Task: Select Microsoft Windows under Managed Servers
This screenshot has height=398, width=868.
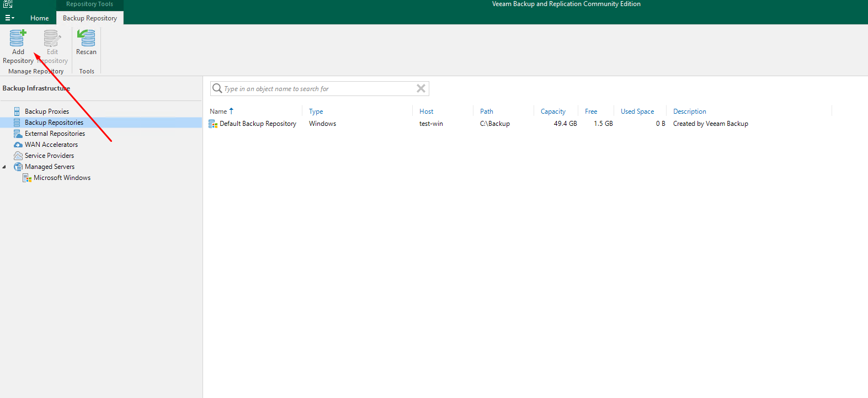Action: click(62, 178)
